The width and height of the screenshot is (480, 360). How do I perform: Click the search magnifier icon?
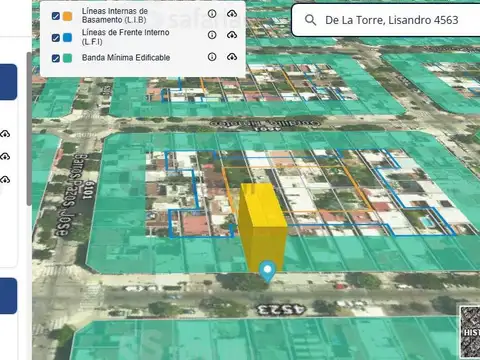[x=310, y=20]
